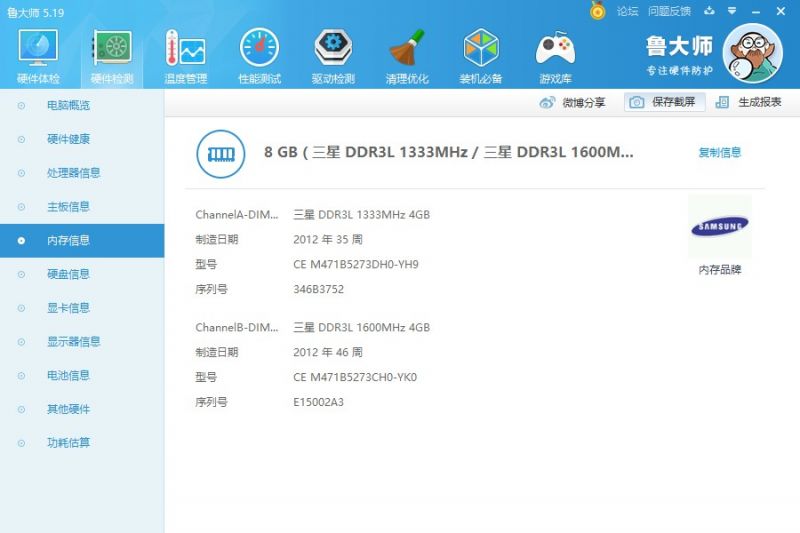Select 硬盘信息 in the sidebar
This screenshot has height=533, width=800.
(x=82, y=274)
